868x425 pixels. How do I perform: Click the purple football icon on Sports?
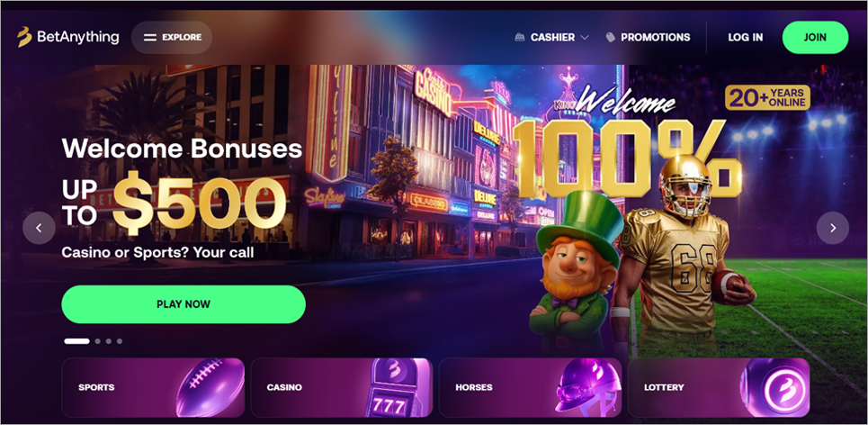coord(210,388)
